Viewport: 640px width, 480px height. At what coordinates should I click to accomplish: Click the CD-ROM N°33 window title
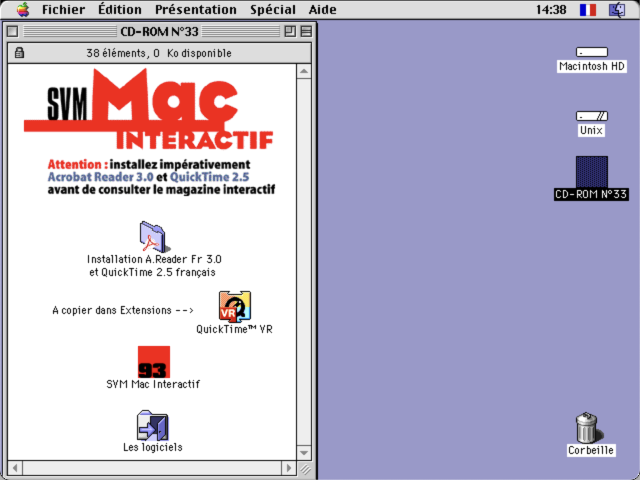pos(159,31)
